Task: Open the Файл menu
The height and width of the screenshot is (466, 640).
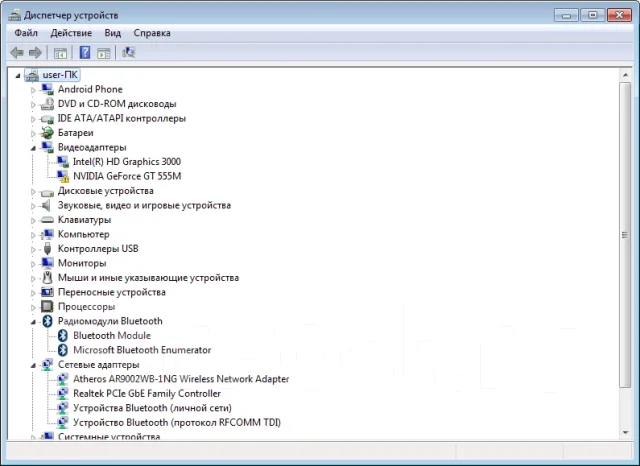Action: [x=26, y=33]
